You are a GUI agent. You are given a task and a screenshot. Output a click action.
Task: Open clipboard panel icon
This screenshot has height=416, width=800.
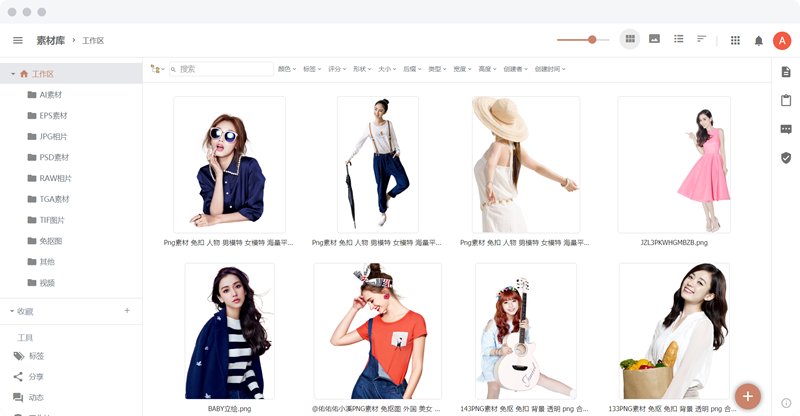[786, 100]
